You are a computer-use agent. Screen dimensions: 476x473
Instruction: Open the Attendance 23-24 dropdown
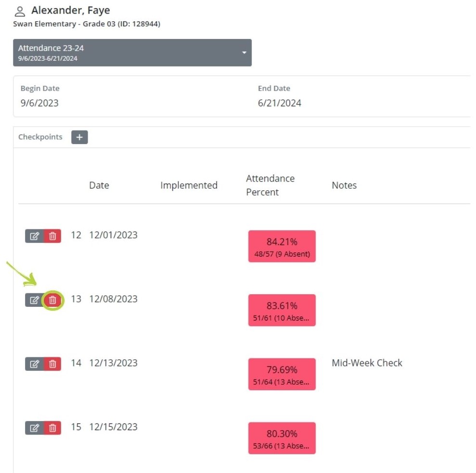(x=132, y=53)
